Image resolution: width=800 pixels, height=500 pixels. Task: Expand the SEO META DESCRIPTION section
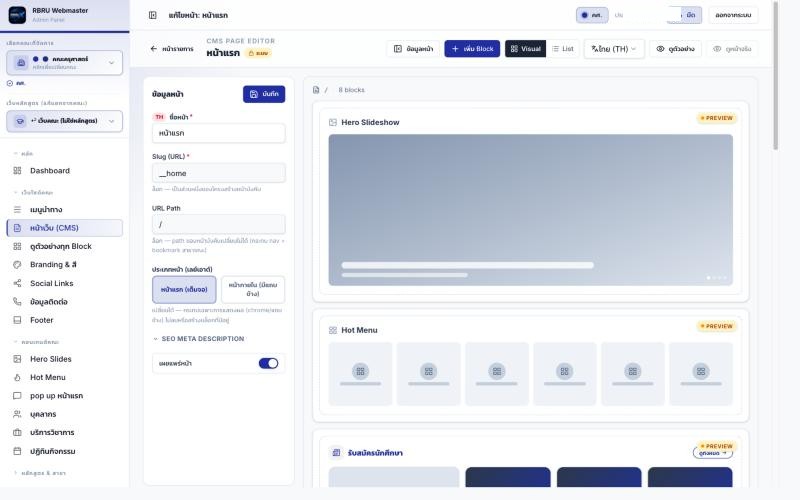[x=199, y=339]
